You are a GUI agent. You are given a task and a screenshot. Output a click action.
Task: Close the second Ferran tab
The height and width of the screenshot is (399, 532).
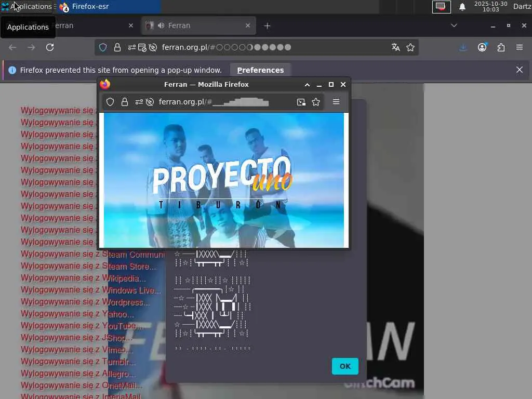point(248,25)
